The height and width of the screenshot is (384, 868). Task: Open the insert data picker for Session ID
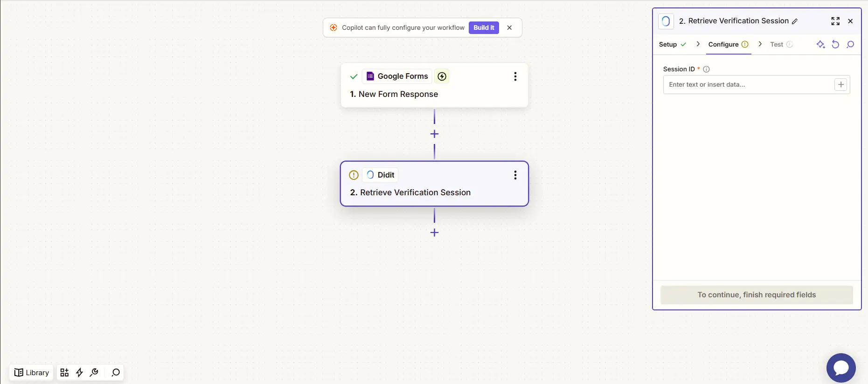[x=841, y=84]
